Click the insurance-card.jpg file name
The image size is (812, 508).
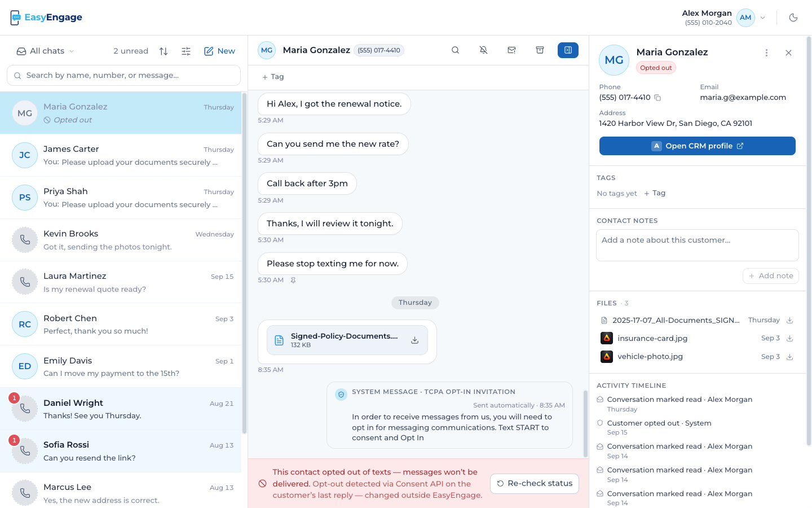(x=652, y=338)
